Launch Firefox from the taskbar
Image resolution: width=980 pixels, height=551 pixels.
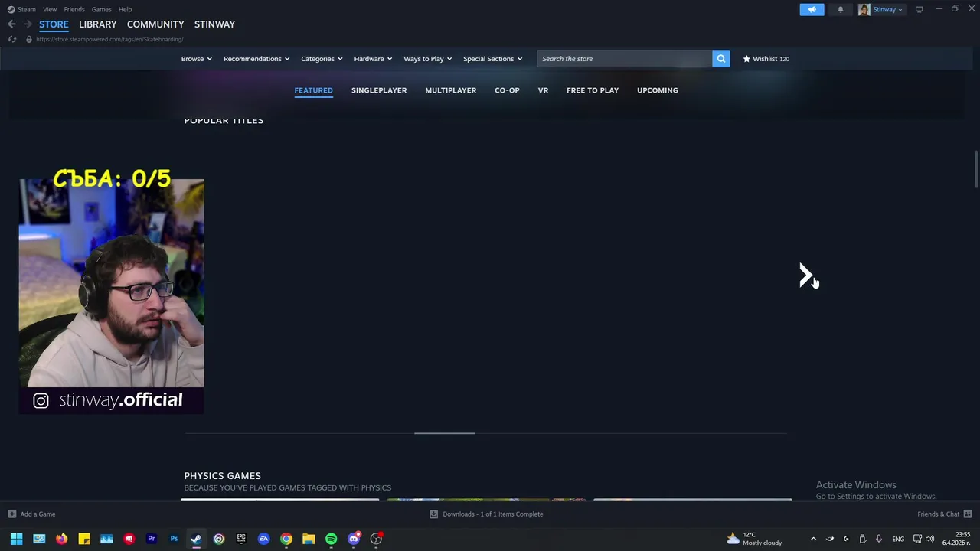pos(61,539)
